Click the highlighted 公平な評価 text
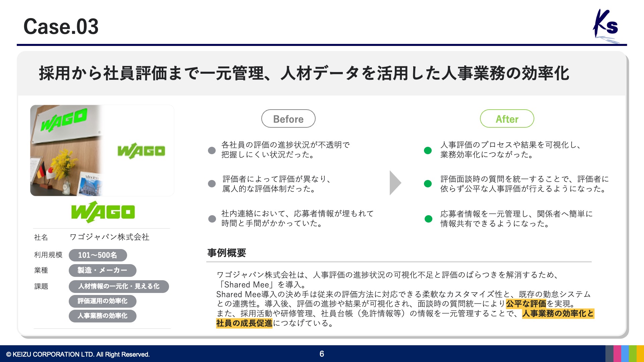Image resolution: width=644 pixels, height=362 pixels. [526, 304]
